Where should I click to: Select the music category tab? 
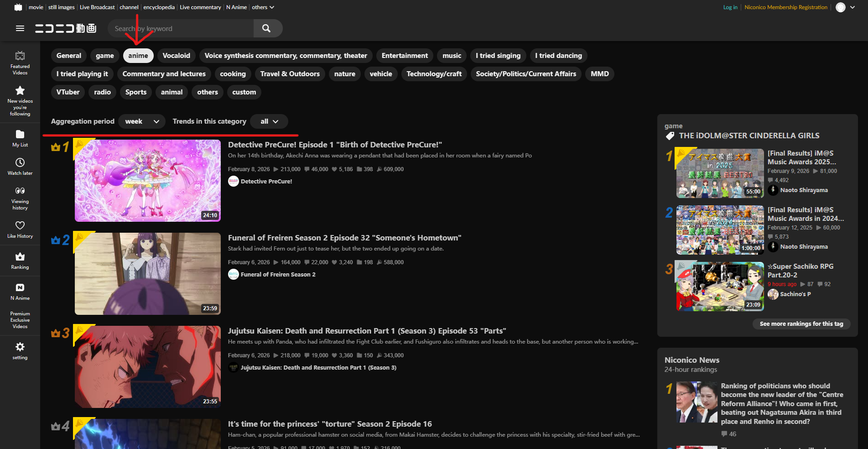click(452, 56)
